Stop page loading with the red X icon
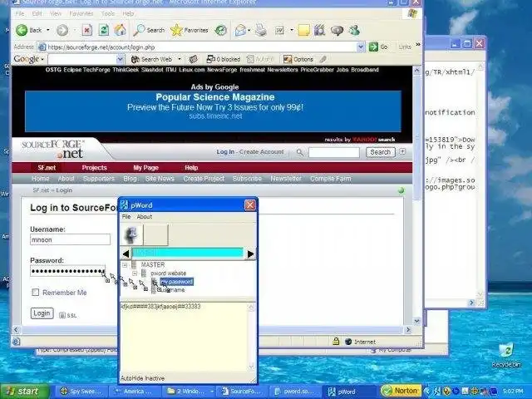Image resolution: width=532 pixels, height=399 pixels. (x=86, y=30)
